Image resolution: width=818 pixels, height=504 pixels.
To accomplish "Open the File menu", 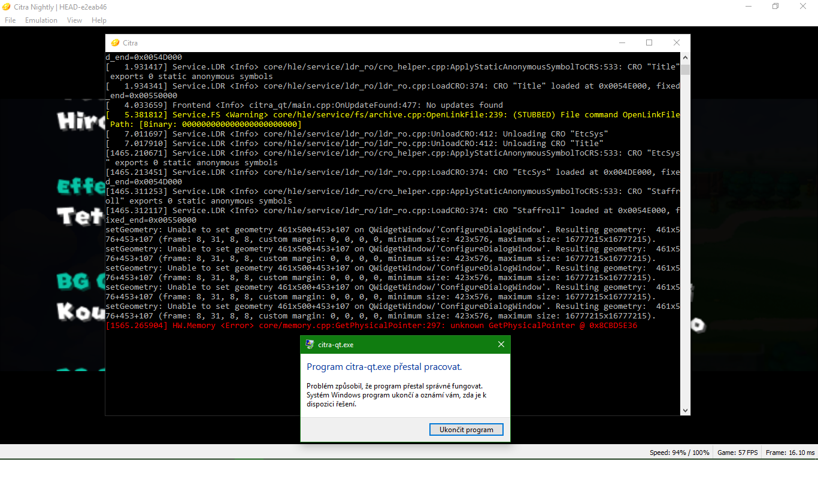I will pos(10,20).
